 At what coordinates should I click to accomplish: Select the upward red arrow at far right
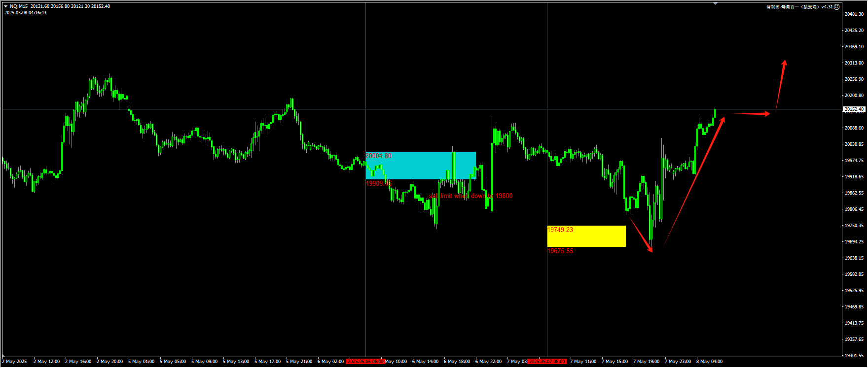781,86
